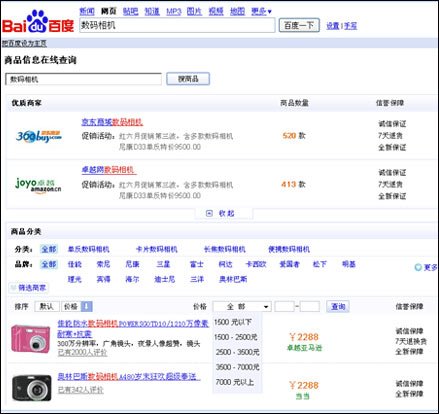Select the 默认 sort option

(x=47, y=306)
